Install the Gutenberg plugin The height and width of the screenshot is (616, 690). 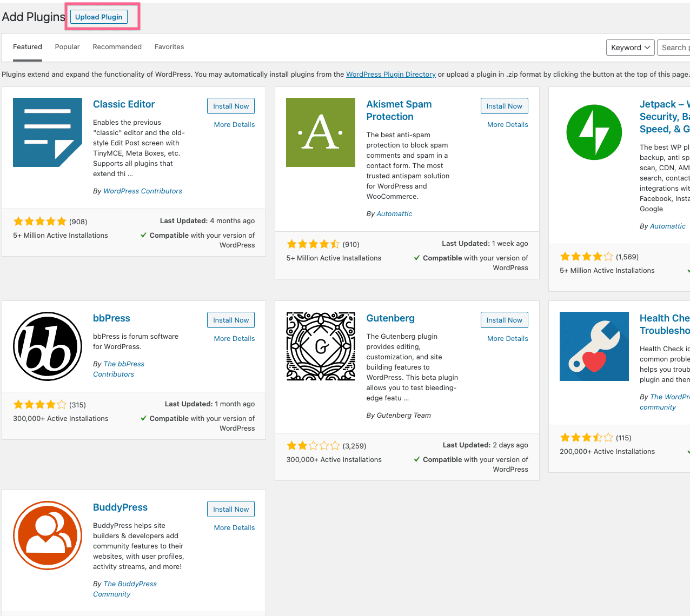point(505,320)
